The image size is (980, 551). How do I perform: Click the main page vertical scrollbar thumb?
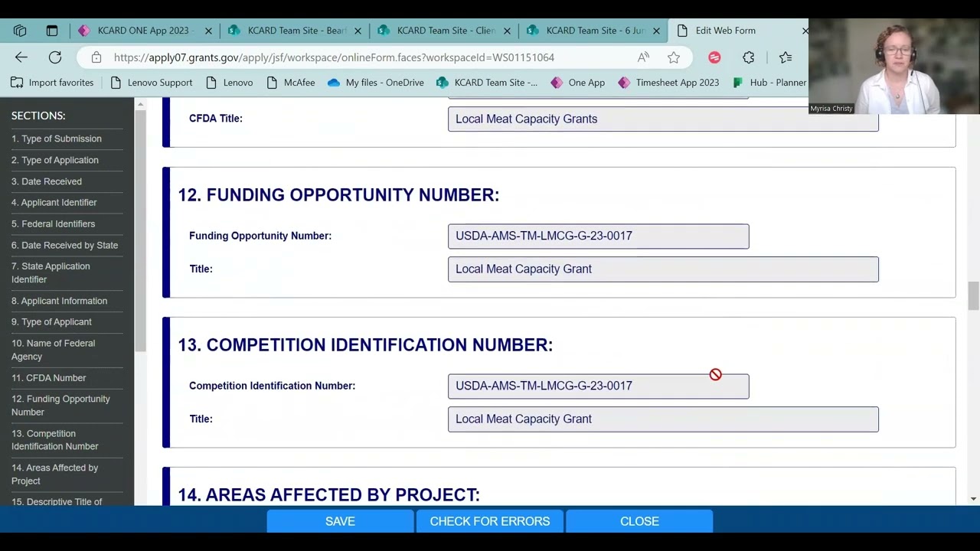(x=973, y=295)
